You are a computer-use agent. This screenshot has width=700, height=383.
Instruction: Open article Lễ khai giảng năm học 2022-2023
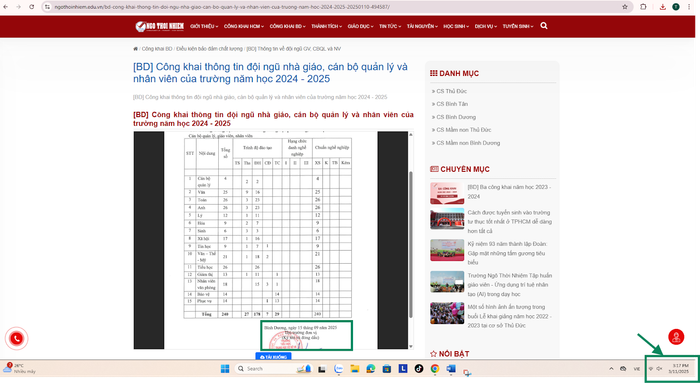coord(509,316)
